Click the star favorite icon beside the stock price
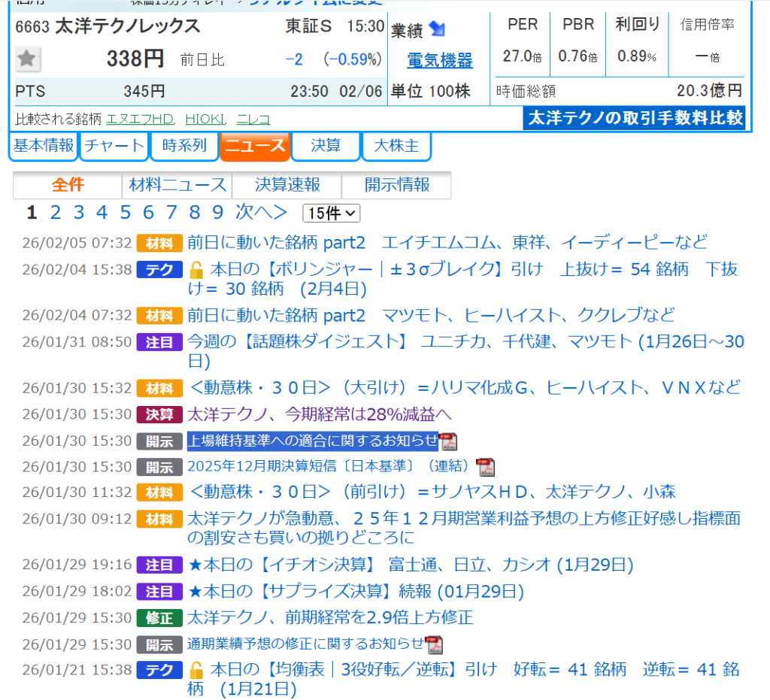Screen dimensions: 770x700 [29, 59]
